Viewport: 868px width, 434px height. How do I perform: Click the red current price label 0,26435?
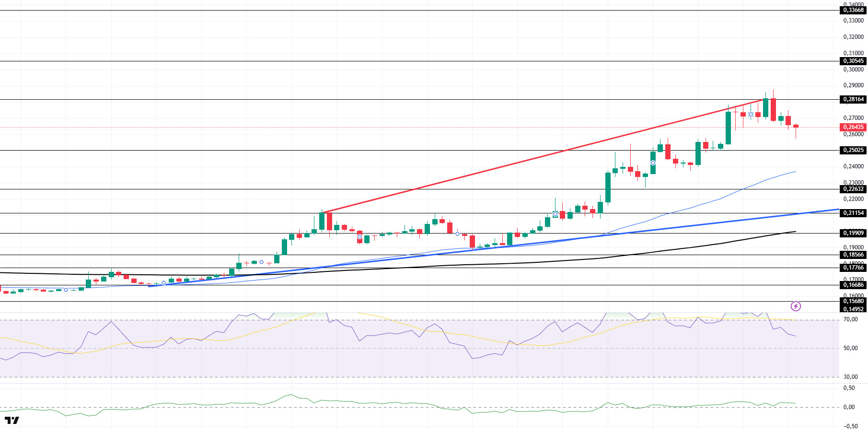pos(854,127)
